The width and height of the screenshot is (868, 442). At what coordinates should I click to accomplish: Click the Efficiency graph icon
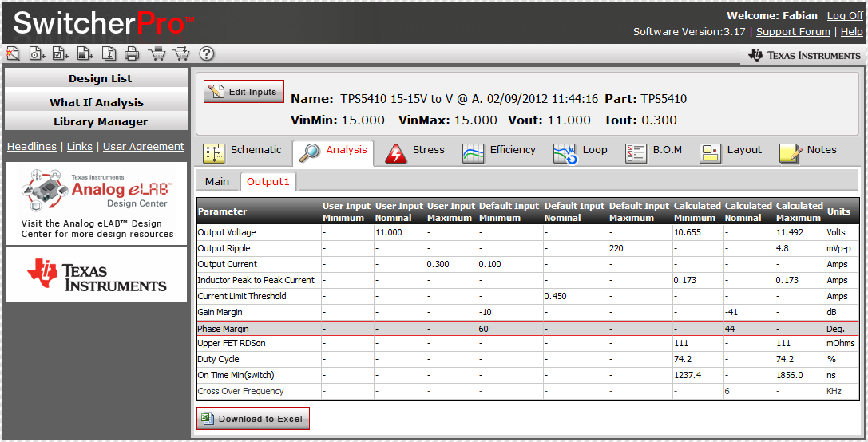(x=474, y=153)
